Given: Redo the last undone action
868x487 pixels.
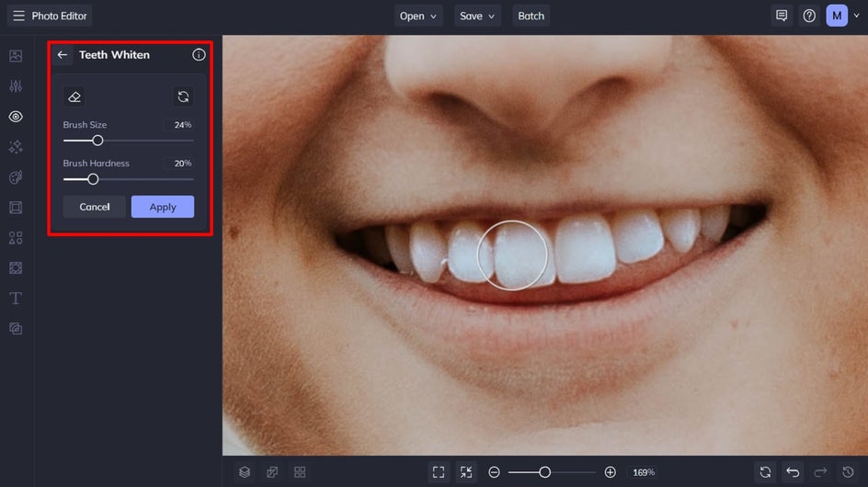Looking at the screenshot, I should pyautogui.click(x=820, y=472).
